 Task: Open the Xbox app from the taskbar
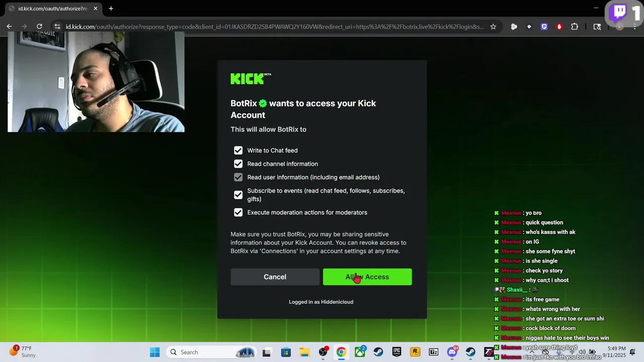(360, 352)
